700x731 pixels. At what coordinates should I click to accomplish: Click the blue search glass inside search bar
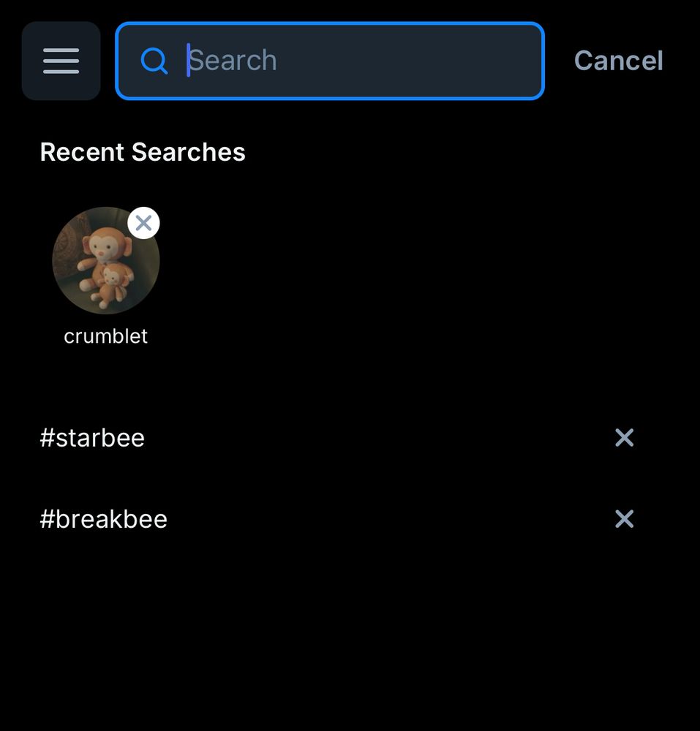(x=154, y=61)
